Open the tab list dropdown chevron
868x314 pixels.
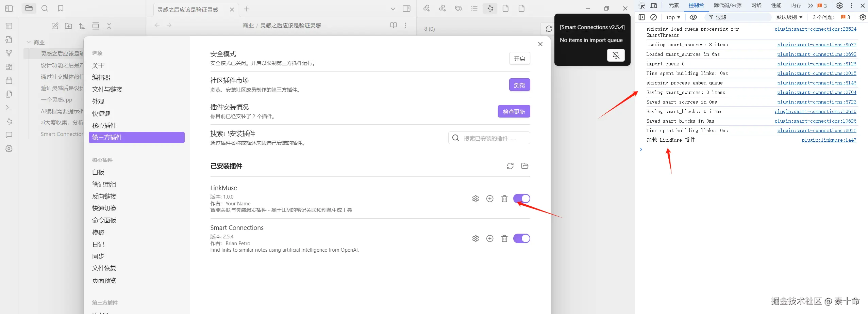point(393,9)
